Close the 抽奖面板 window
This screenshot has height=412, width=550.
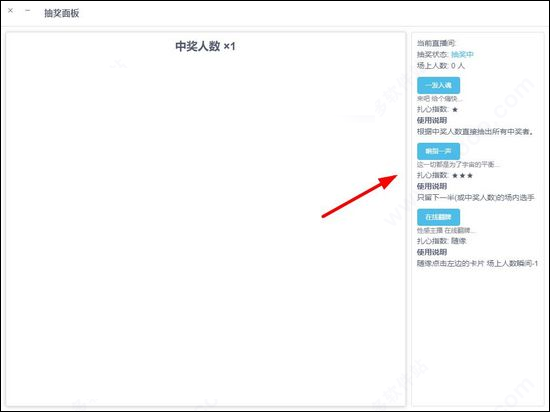point(11,11)
